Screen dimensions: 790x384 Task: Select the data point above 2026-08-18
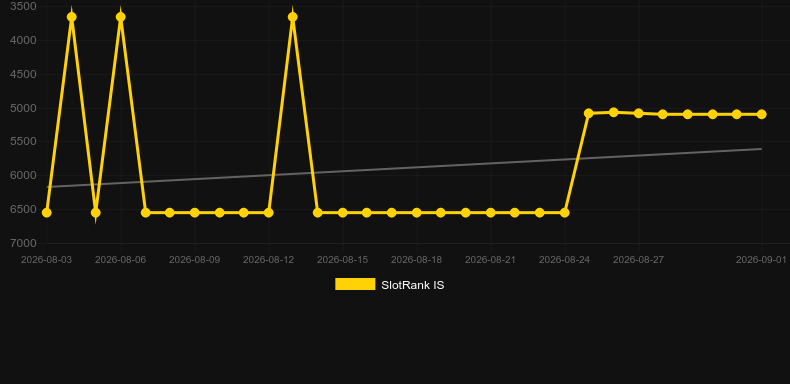click(417, 213)
